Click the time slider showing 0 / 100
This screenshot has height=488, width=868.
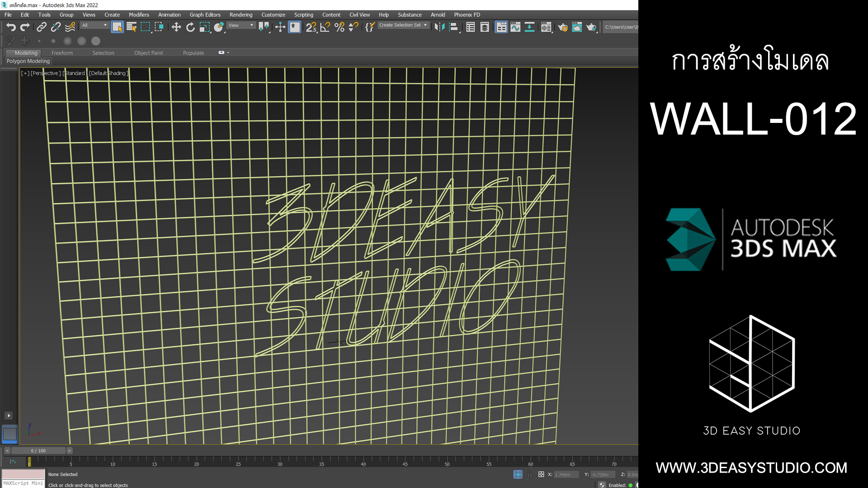click(38, 450)
